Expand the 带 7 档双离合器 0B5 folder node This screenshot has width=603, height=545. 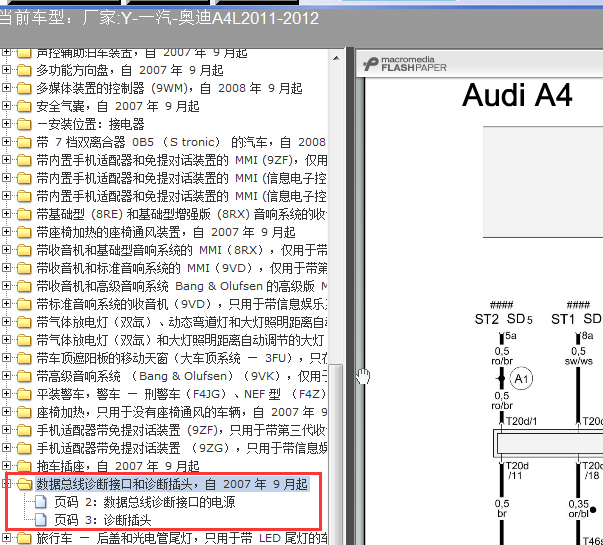tap(6, 142)
